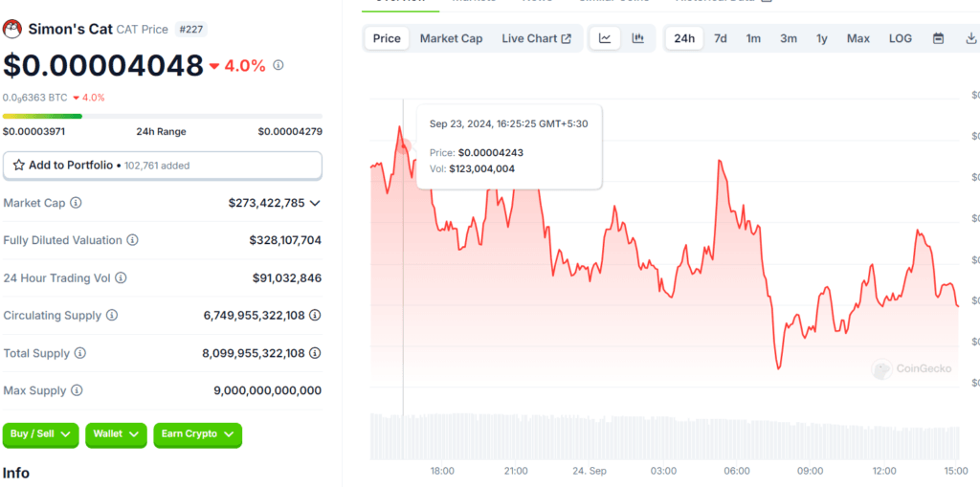Image resolution: width=980 pixels, height=487 pixels.
Task: Click the 18:00 label on chart axis
Action: tap(442, 471)
